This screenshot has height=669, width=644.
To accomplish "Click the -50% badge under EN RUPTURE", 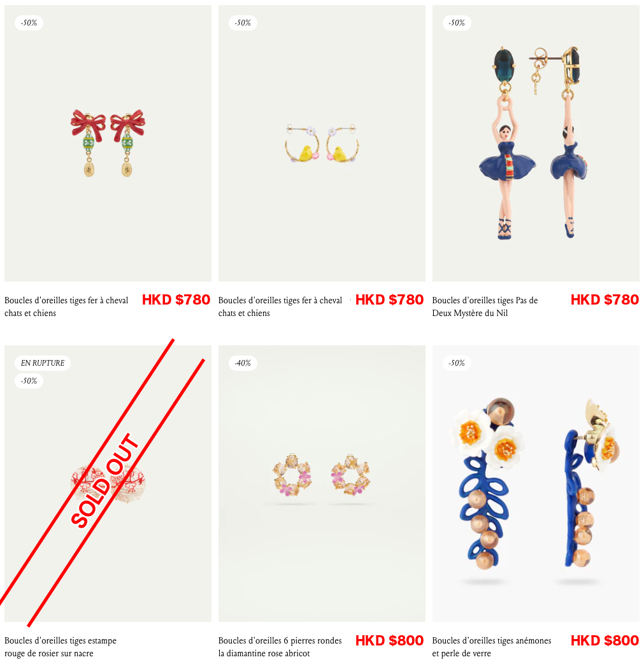I will click(x=29, y=380).
